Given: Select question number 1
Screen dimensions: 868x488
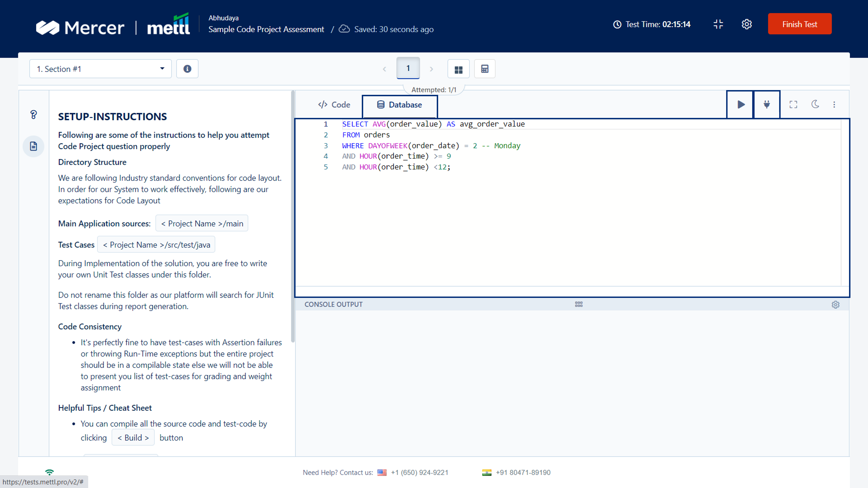Looking at the screenshot, I should tap(408, 68).
